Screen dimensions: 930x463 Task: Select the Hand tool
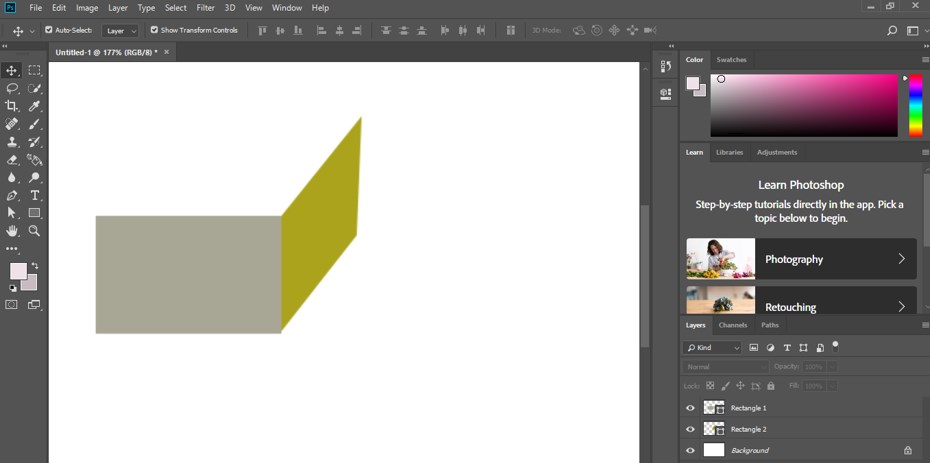[x=11, y=231]
